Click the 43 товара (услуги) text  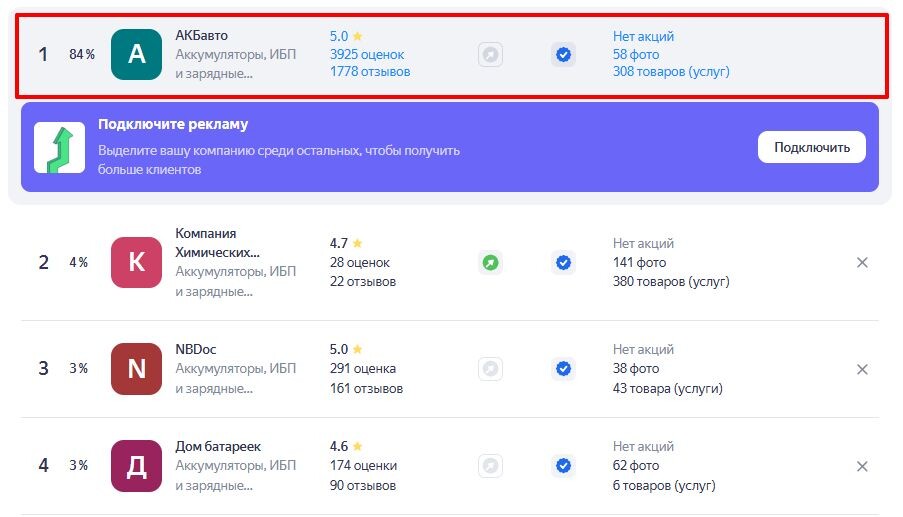tap(667, 388)
